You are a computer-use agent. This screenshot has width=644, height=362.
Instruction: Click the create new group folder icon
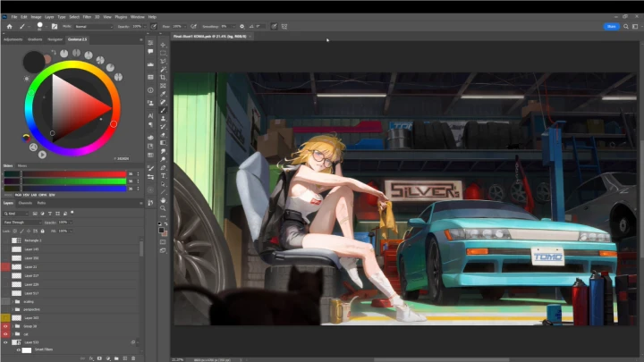click(x=116, y=358)
